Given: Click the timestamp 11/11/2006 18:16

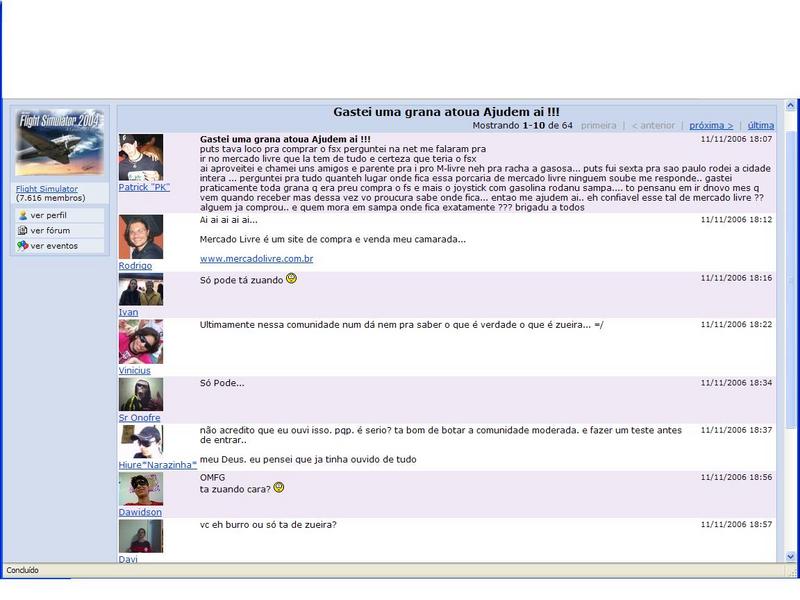Looking at the screenshot, I should click(736, 278).
